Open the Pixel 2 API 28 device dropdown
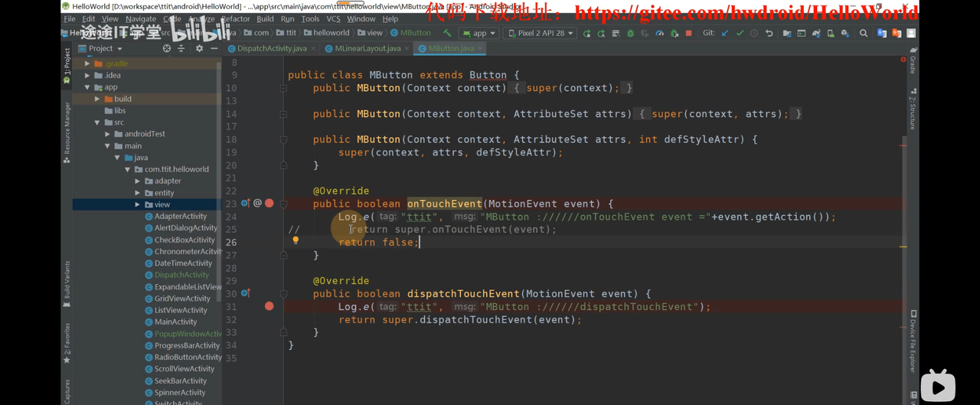The height and width of the screenshot is (405, 980). [x=540, y=34]
